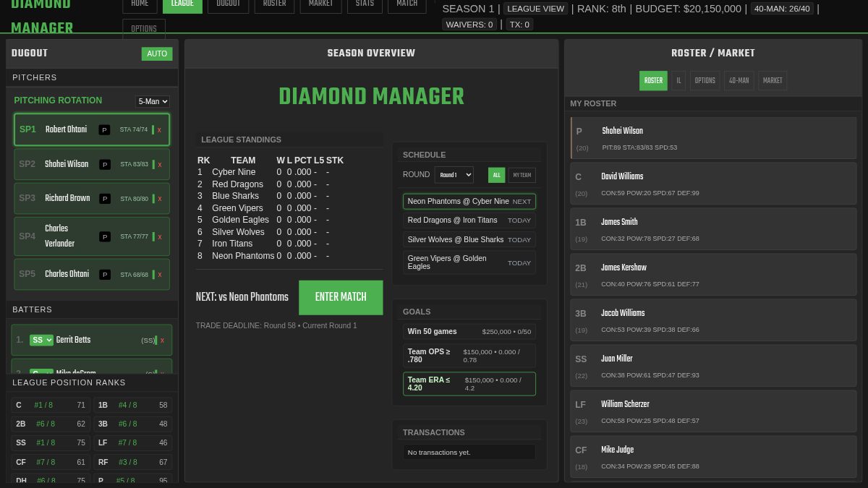Select the MY TEAM schedule filter
The width and height of the screenshot is (868, 488).
[x=522, y=175]
